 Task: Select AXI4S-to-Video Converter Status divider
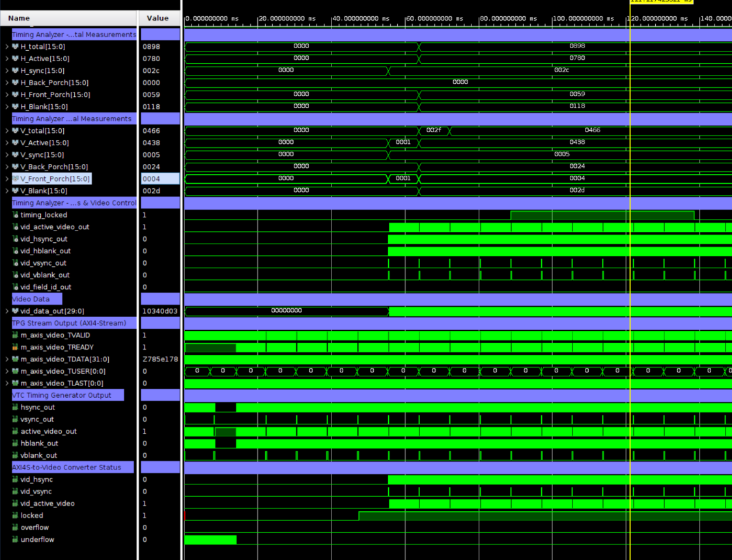72,468
